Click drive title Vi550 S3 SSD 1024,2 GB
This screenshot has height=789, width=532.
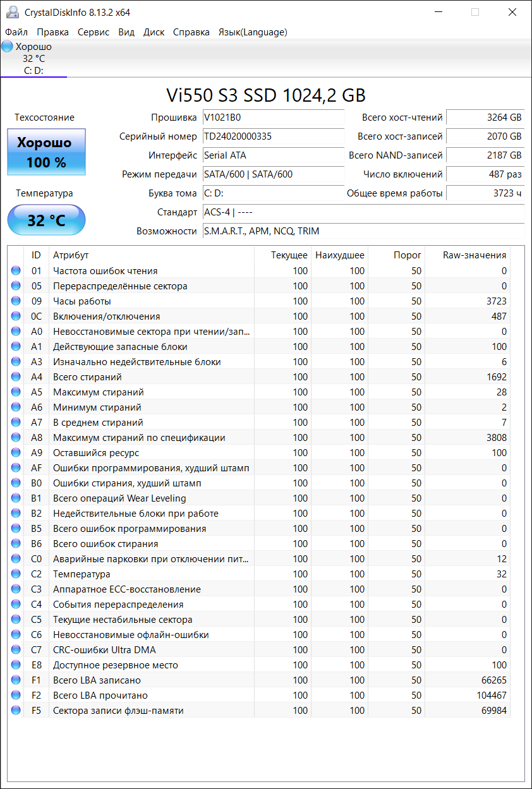(266, 95)
